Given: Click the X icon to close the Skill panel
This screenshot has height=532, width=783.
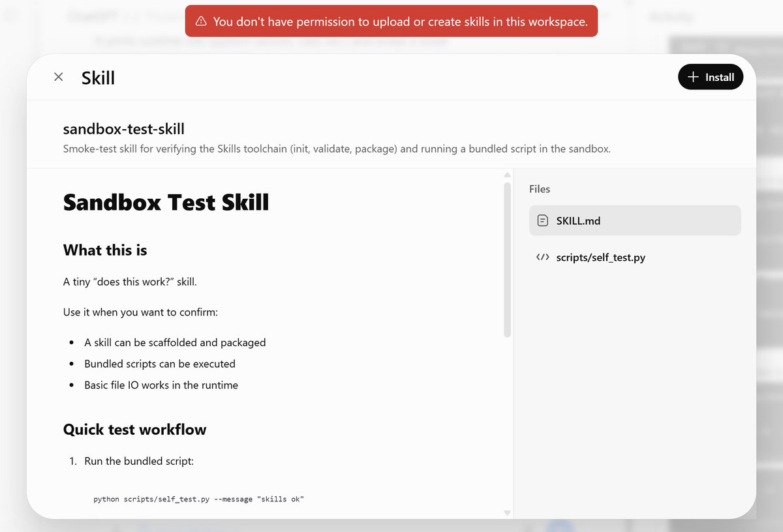Looking at the screenshot, I should pyautogui.click(x=58, y=76).
